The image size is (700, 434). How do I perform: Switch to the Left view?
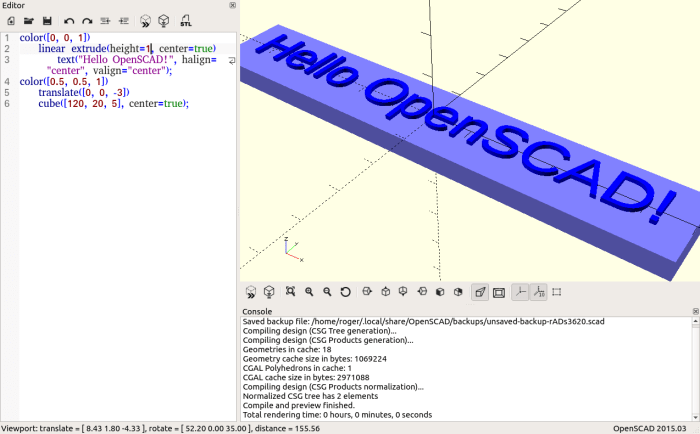pos(422,292)
